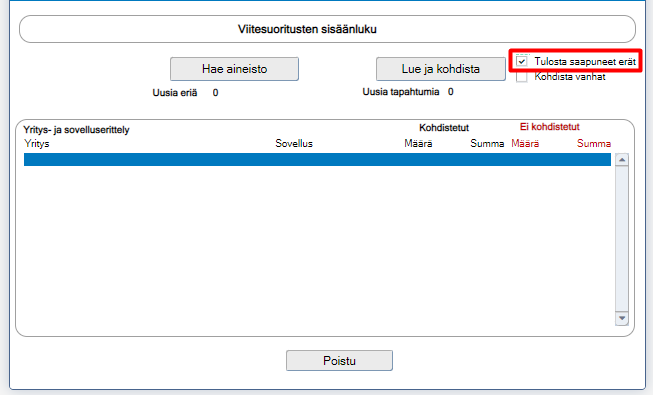This screenshot has height=395, width=653.
Task: Click the Uusia eriä label
Action: pyautogui.click(x=174, y=92)
